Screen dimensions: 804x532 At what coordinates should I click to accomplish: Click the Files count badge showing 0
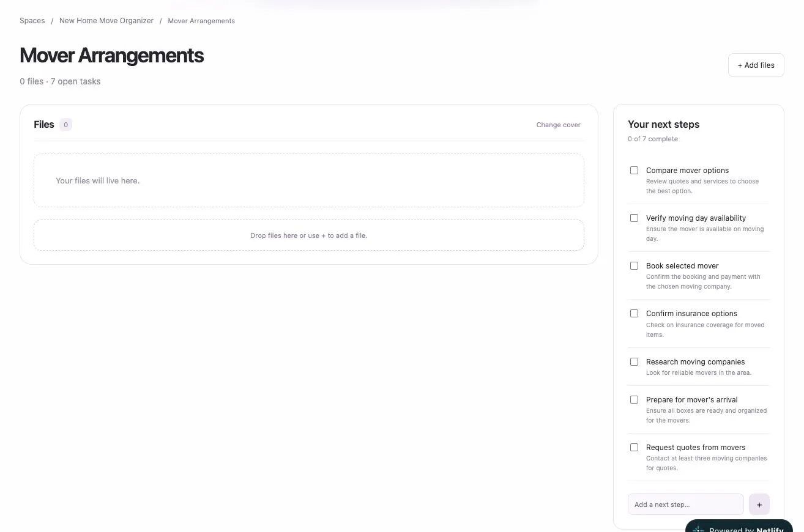coord(65,125)
